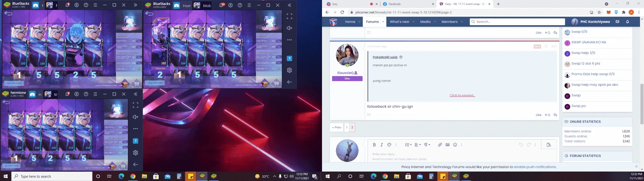Open the text color palette in editor
Image resolution: width=644 pixels, height=181 pixels.
coord(389,145)
